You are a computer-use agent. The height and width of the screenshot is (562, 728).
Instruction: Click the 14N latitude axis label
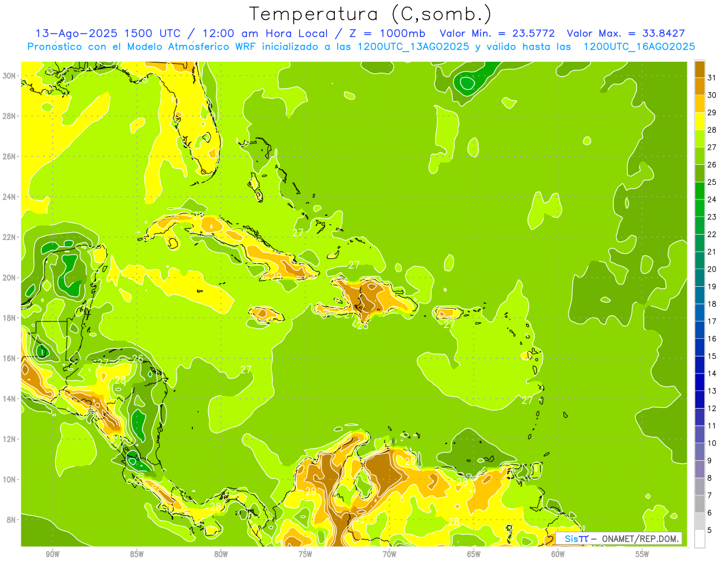[9, 399]
